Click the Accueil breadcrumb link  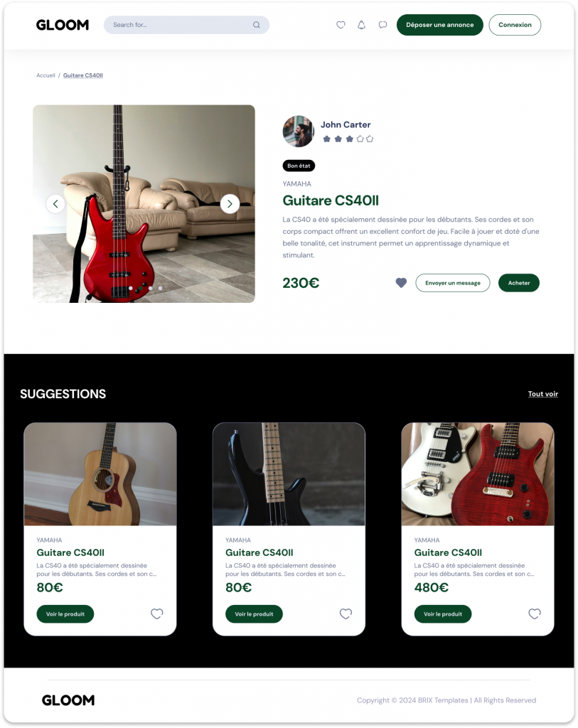point(46,75)
